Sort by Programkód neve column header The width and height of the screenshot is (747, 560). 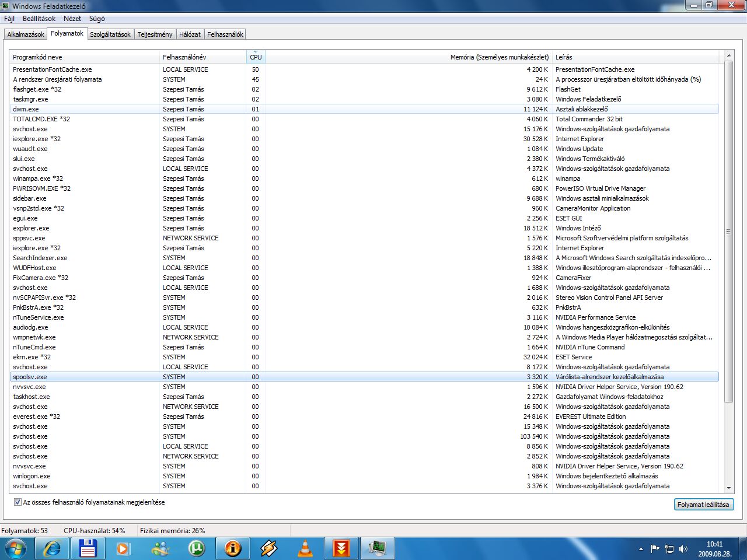click(85, 57)
